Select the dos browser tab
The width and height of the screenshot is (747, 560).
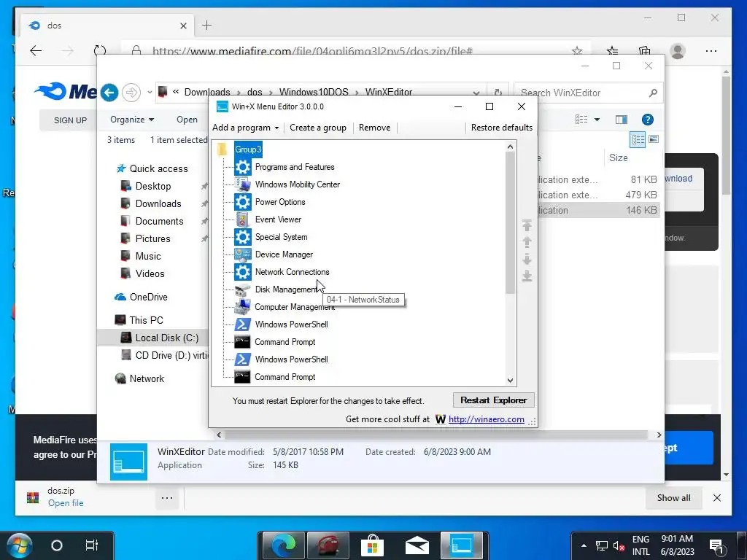(x=107, y=26)
